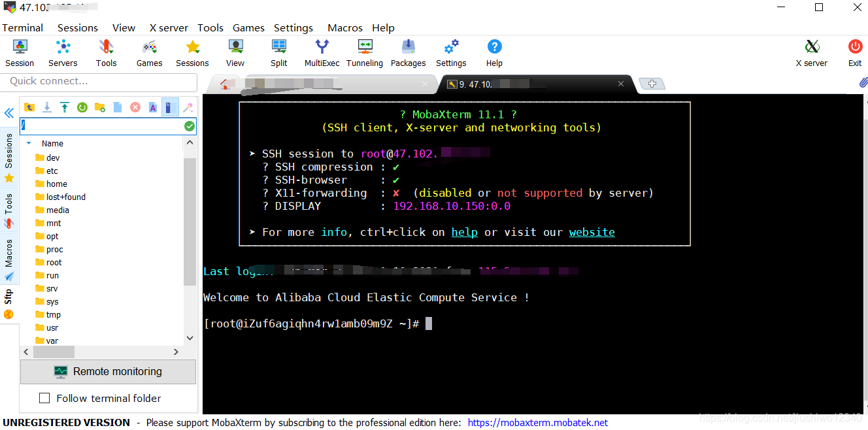
Task: Follow the website link in terminal
Action: [x=592, y=232]
